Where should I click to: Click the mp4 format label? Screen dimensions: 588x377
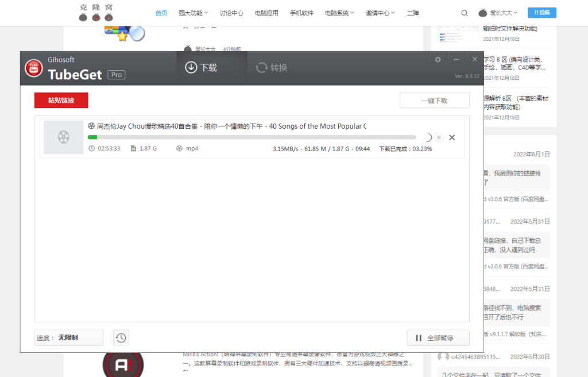tap(192, 148)
